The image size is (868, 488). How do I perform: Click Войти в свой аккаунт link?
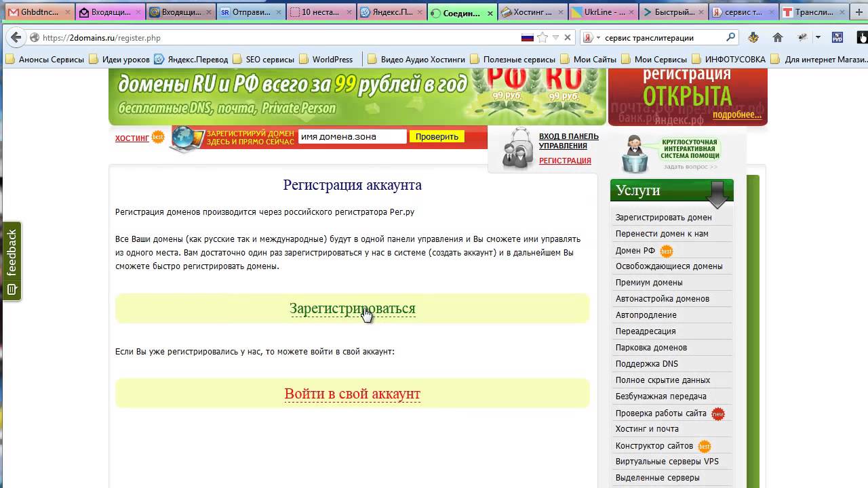coord(352,394)
